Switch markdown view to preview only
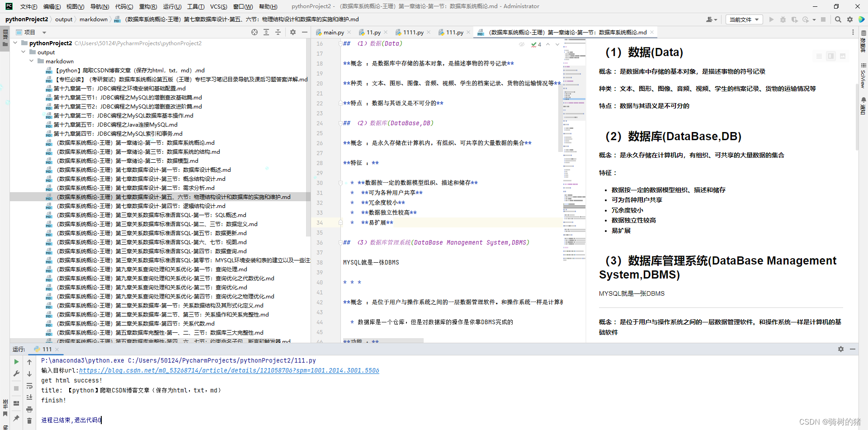The width and height of the screenshot is (868, 430). click(843, 56)
